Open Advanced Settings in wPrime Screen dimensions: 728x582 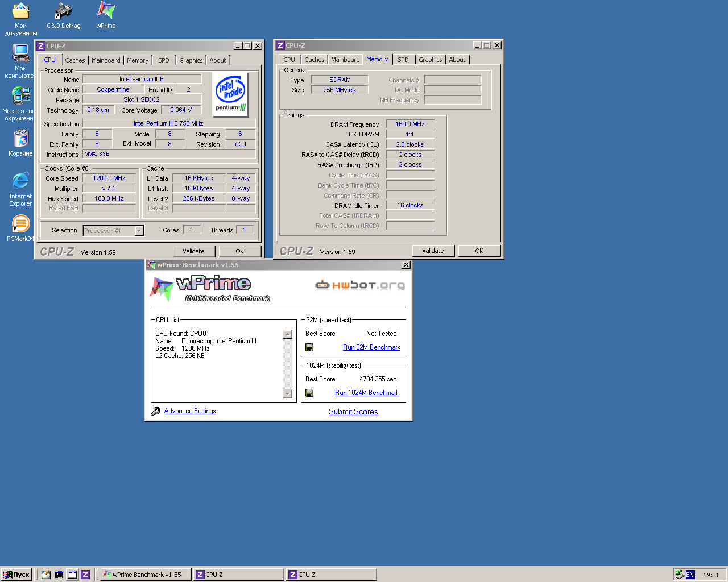point(190,411)
